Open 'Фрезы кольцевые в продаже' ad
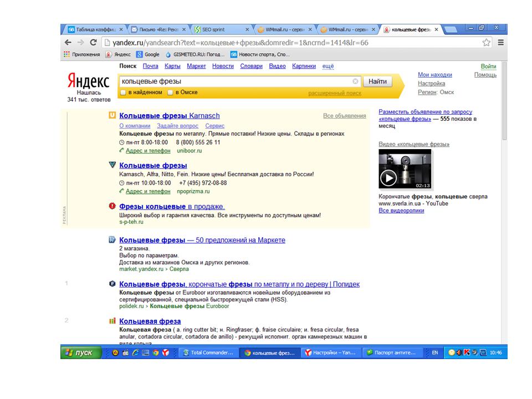This screenshot has width=532, height=399. [172, 206]
